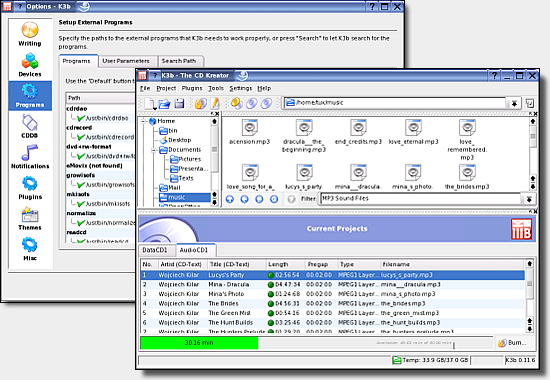Click fourth blue navigation button beside Filter

(274, 199)
